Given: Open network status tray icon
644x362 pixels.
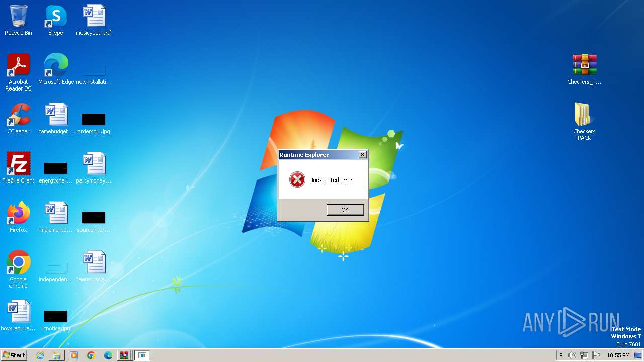Looking at the screenshot, I should click(x=584, y=355).
